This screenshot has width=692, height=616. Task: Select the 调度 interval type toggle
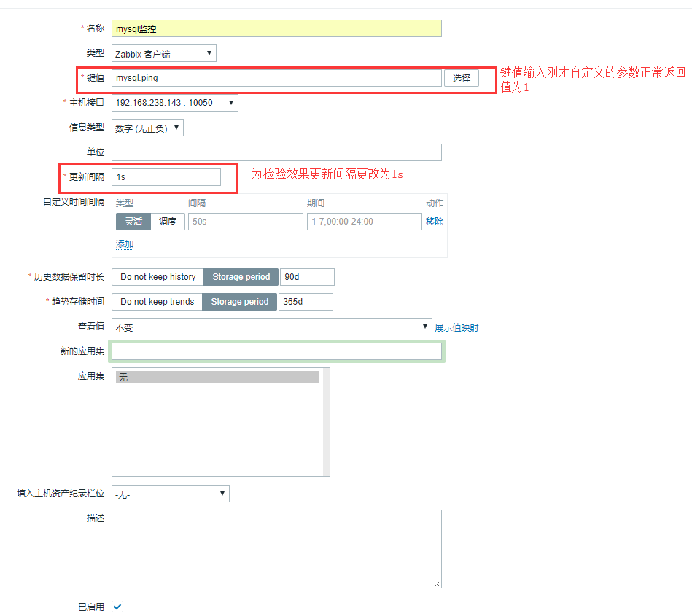click(168, 222)
